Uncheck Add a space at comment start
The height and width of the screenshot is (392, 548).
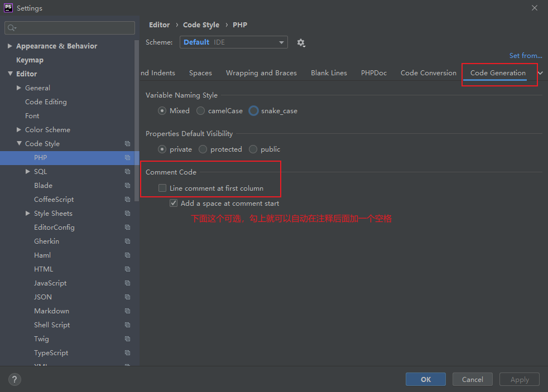coord(174,204)
